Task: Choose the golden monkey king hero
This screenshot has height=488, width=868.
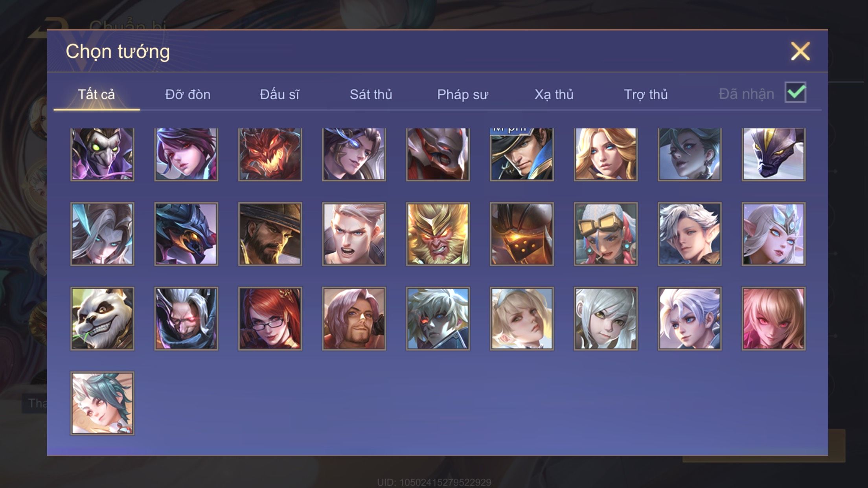Action: pos(438,234)
